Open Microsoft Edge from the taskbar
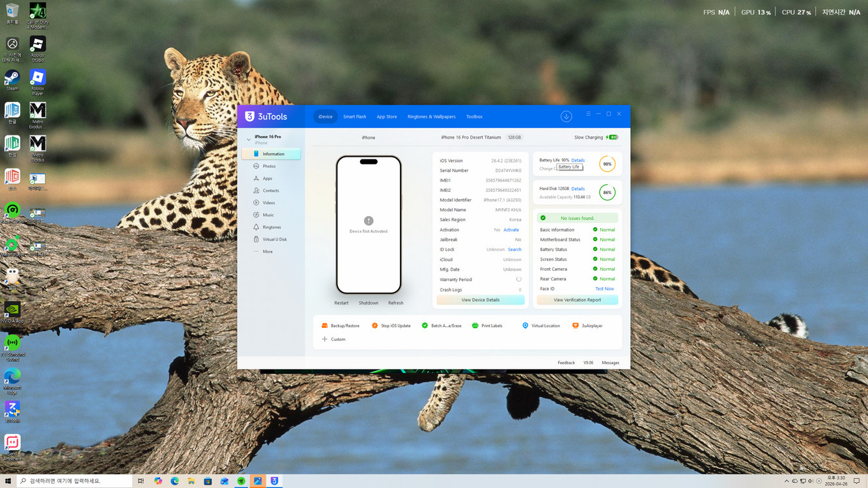The image size is (868, 488). point(175,481)
